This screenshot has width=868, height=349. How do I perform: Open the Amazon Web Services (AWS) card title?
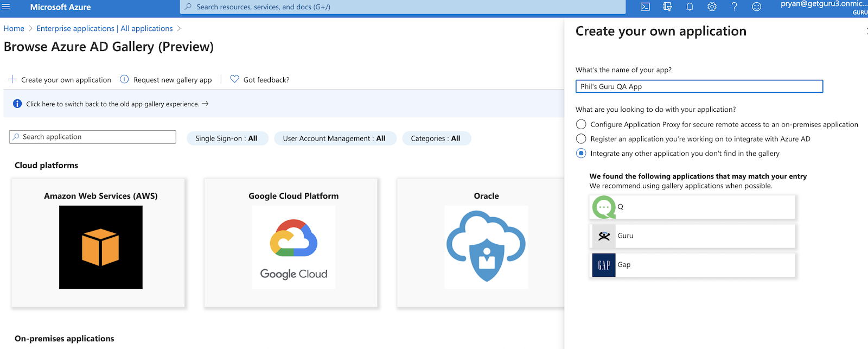pos(101,196)
